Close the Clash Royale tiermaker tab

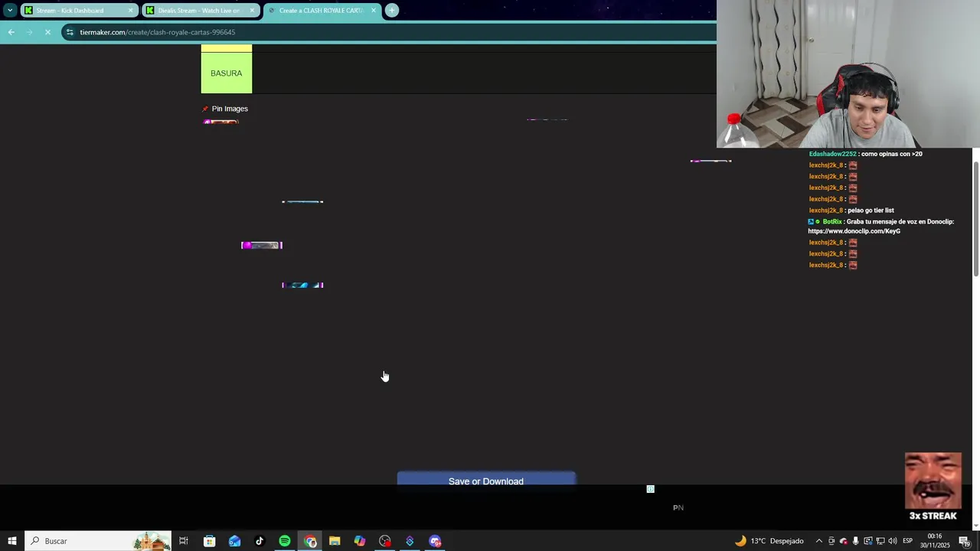tap(374, 10)
